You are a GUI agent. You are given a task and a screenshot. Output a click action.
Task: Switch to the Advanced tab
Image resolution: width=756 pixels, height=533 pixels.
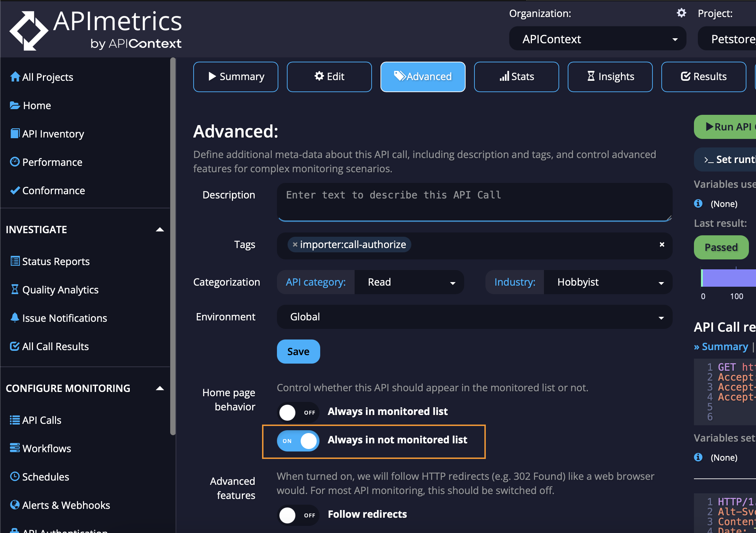click(x=422, y=76)
